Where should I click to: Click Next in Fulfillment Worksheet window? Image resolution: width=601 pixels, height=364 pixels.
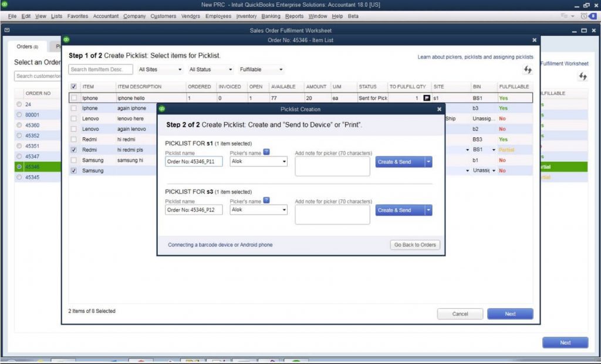point(565,342)
